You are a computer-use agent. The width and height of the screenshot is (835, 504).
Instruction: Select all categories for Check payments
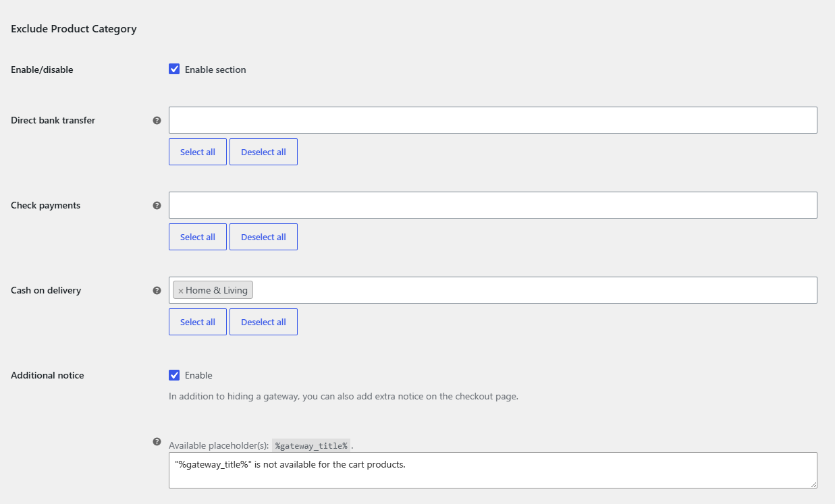click(198, 237)
